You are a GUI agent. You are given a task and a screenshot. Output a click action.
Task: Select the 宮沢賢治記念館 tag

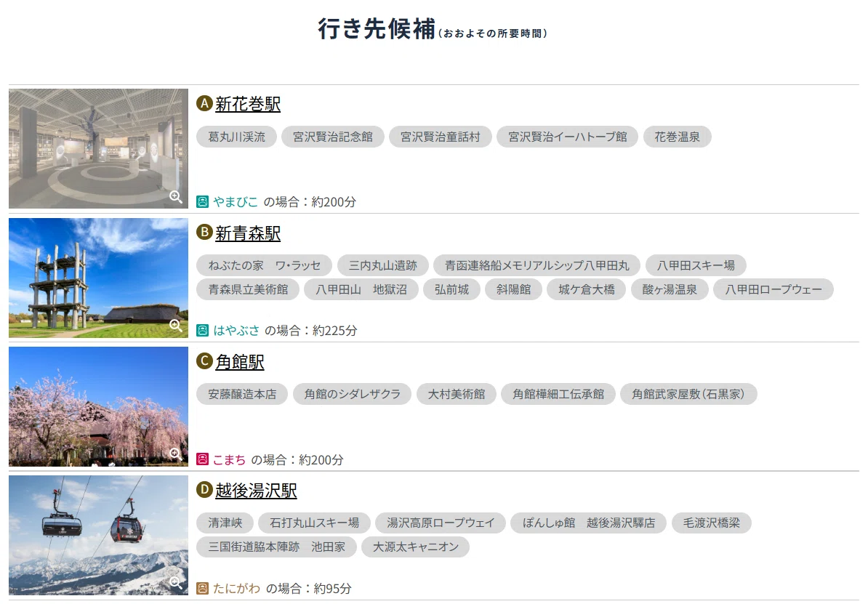pyautogui.click(x=333, y=137)
